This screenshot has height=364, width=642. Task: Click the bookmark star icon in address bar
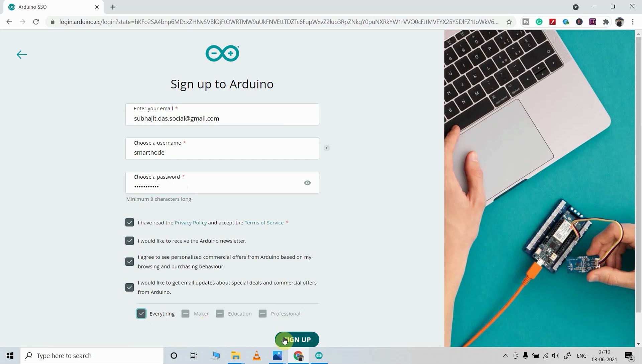(508, 22)
